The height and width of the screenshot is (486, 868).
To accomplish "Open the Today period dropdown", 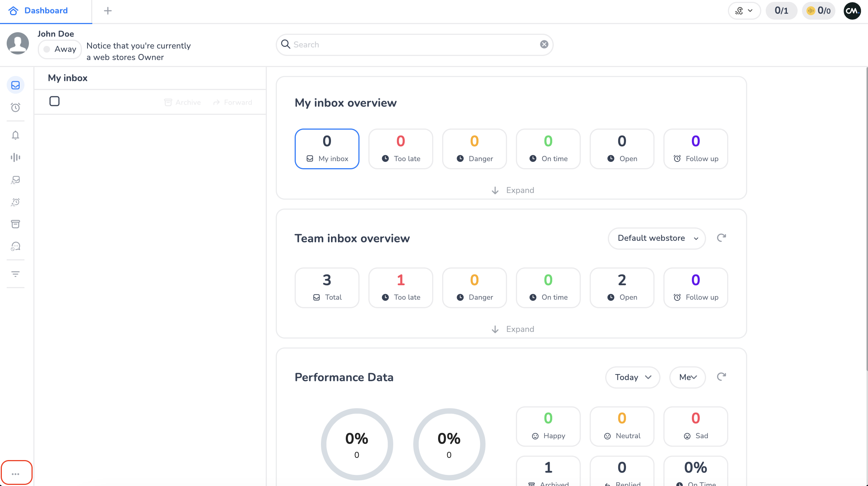I will click(x=632, y=377).
